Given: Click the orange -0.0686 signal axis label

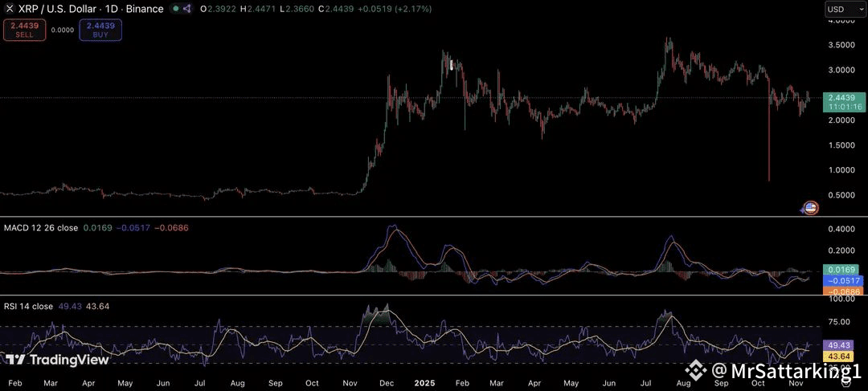Looking at the screenshot, I should point(842,291).
